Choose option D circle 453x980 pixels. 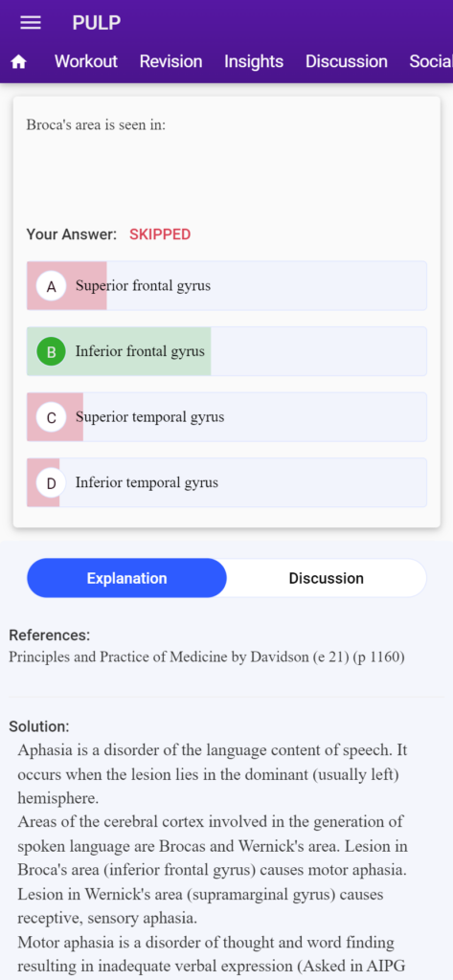(52, 483)
